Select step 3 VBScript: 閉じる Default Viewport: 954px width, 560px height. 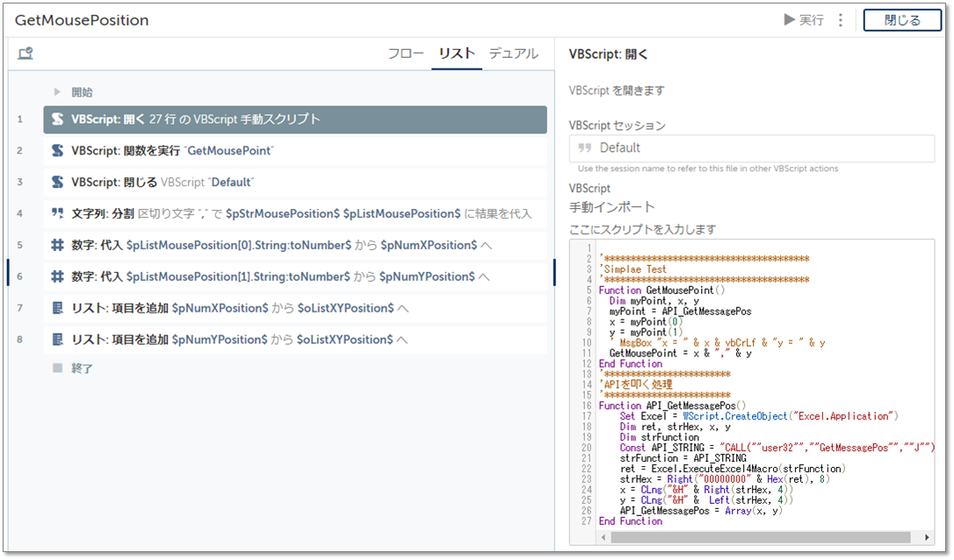[295, 182]
